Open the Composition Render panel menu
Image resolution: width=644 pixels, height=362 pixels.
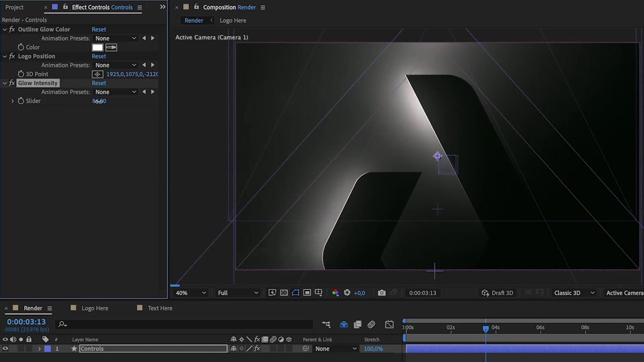(x=263, y=7)
